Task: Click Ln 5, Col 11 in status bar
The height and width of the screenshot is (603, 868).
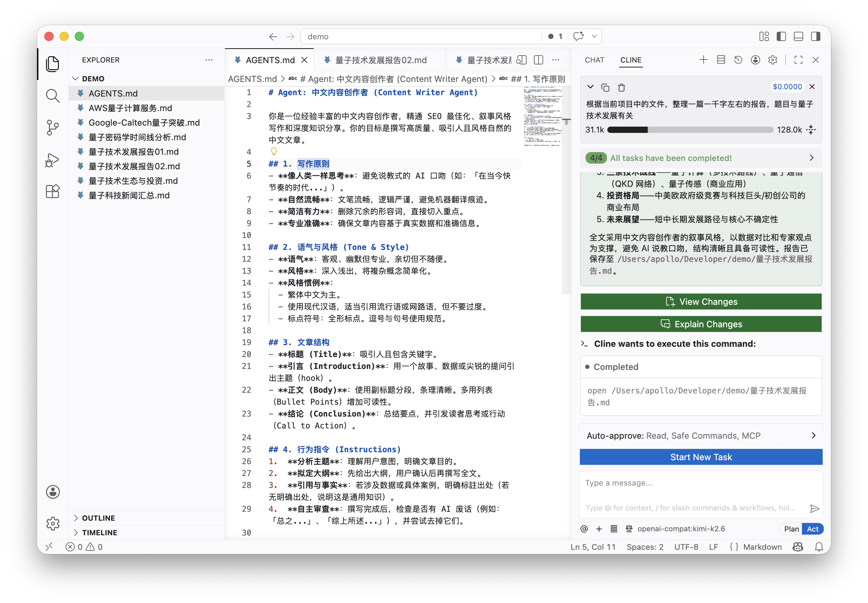Action: pyautogui.click(x=593, y=547)
